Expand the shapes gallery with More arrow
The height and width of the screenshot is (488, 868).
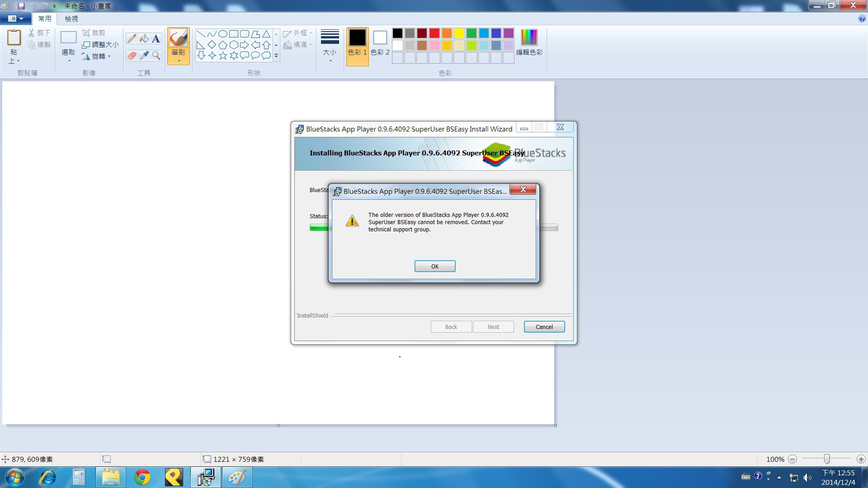pyautogui.click(x=276, y=56)
